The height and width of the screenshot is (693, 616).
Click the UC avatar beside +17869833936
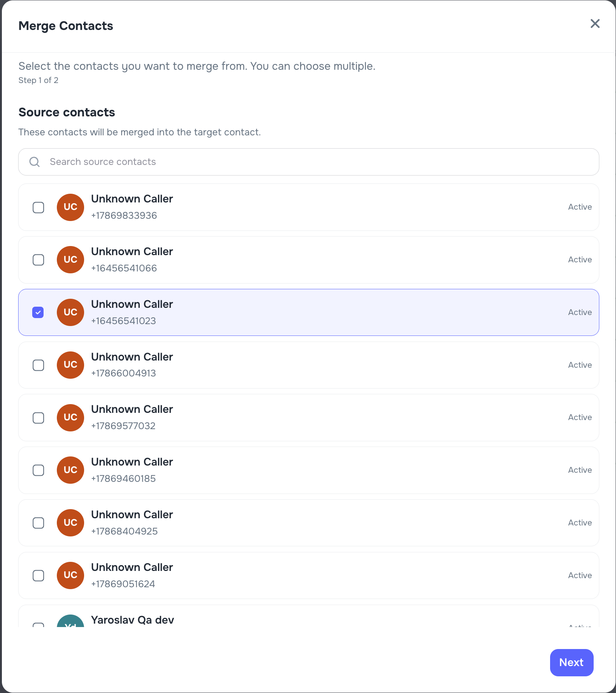70,207
